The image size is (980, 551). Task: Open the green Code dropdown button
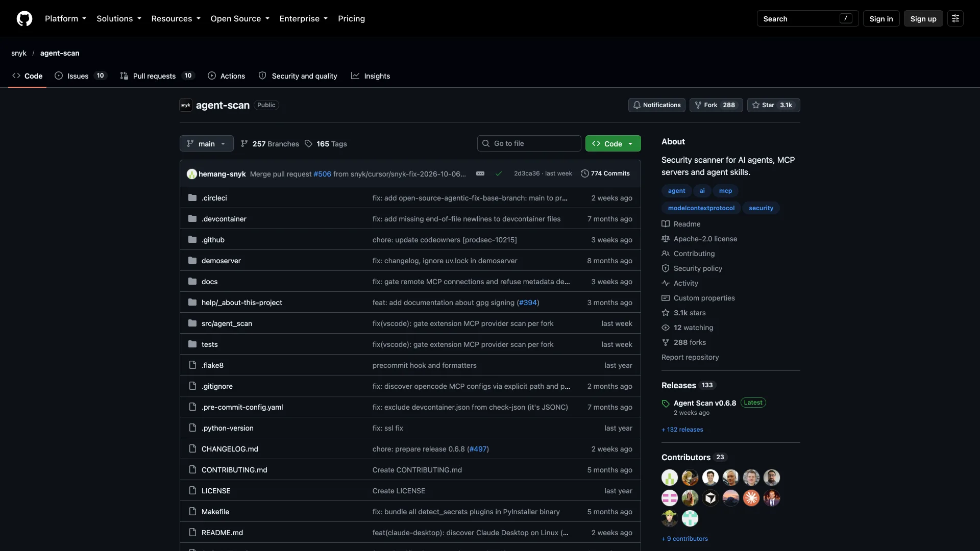point(613,144)
